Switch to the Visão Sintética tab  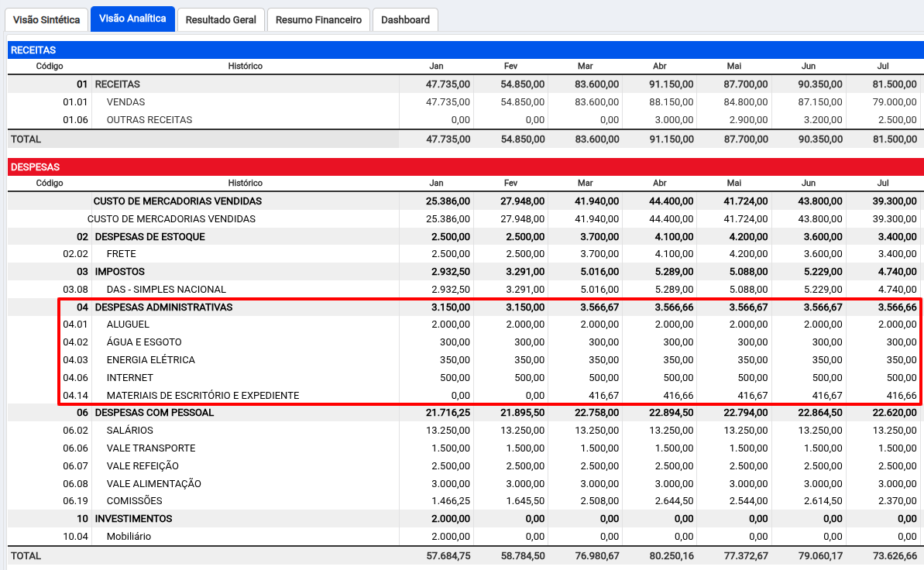click(46, 19)
